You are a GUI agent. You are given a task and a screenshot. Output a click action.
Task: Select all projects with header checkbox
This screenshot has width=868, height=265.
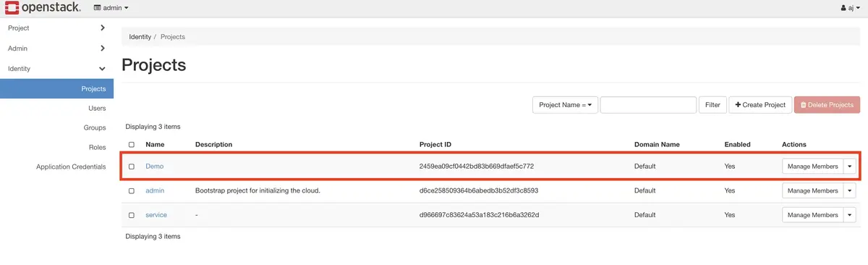[131, 145]
